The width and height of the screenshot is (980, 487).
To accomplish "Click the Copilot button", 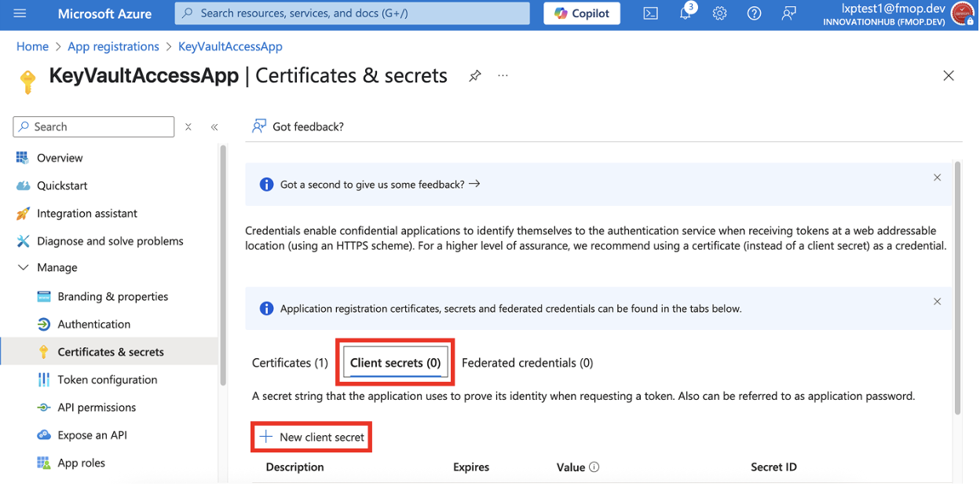I will pos(582,13).
